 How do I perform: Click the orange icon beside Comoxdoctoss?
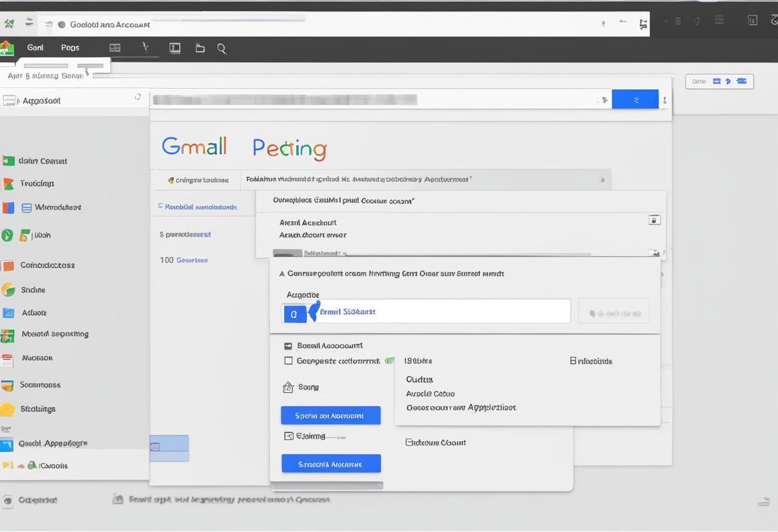(x=8, y=266)
